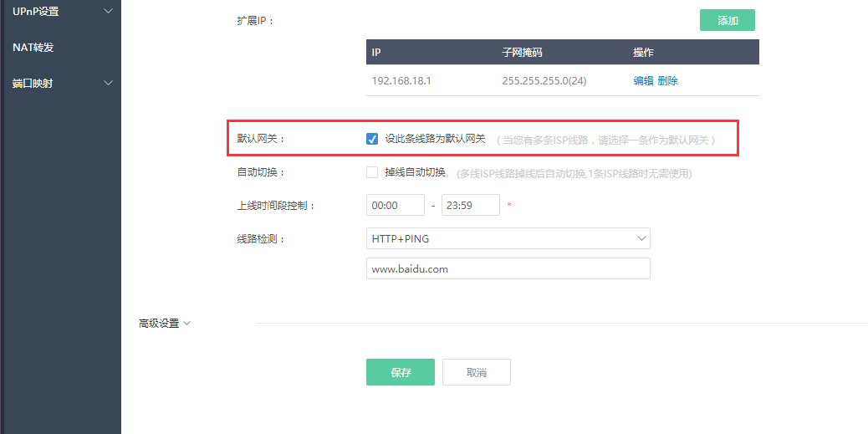This screenshot has height=434, width=868.
Task: Expand the UPnP设置 sidebar menu
Action: [x=61, y=11]
